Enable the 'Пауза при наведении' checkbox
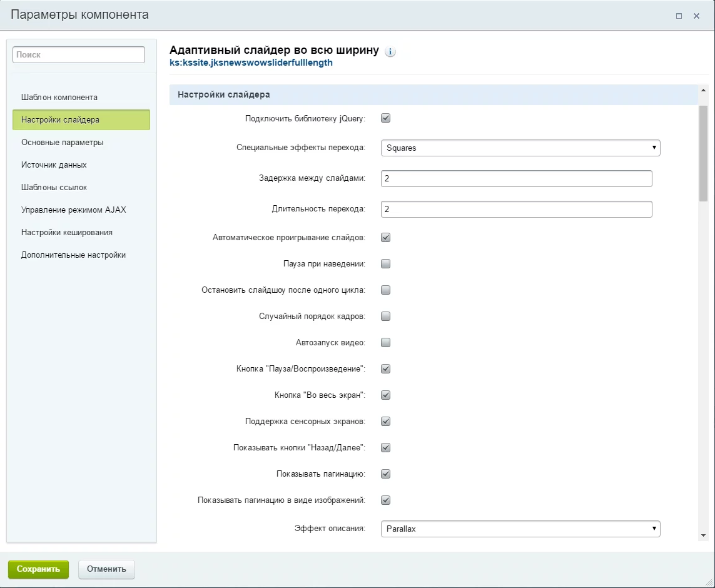This screenshot has width=715, height=588. [386, 264]
